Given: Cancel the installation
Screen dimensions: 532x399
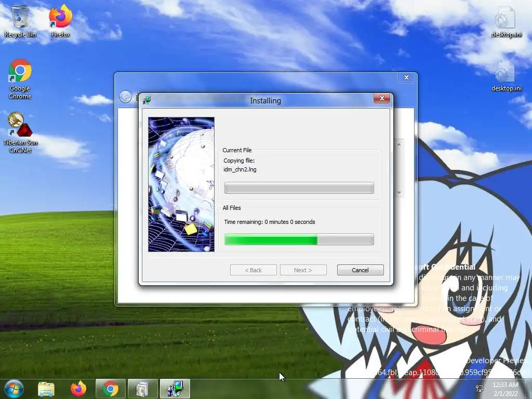Looking at the screenshot, I should click(x=361, y=270).
